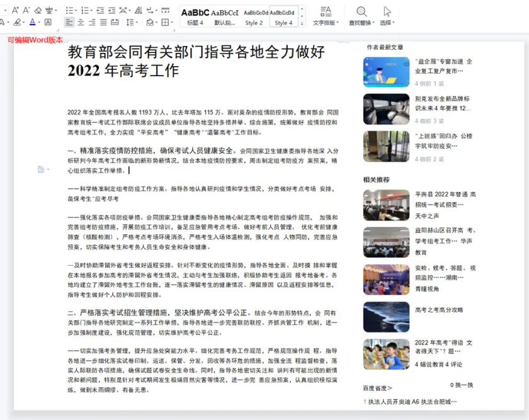Apply Style 2 from the style gallery

[x=253, y=15]
